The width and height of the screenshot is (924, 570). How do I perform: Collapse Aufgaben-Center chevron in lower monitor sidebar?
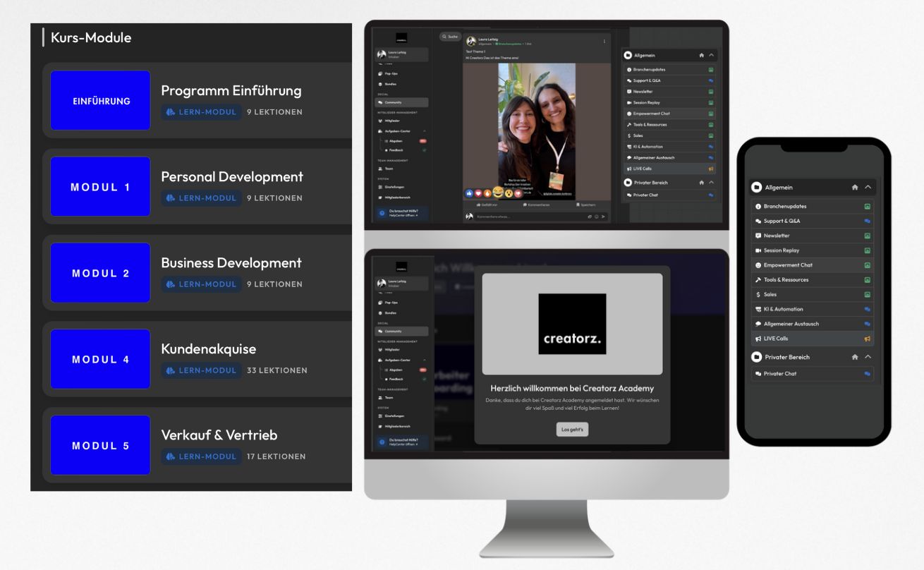[x=424, y=360]
